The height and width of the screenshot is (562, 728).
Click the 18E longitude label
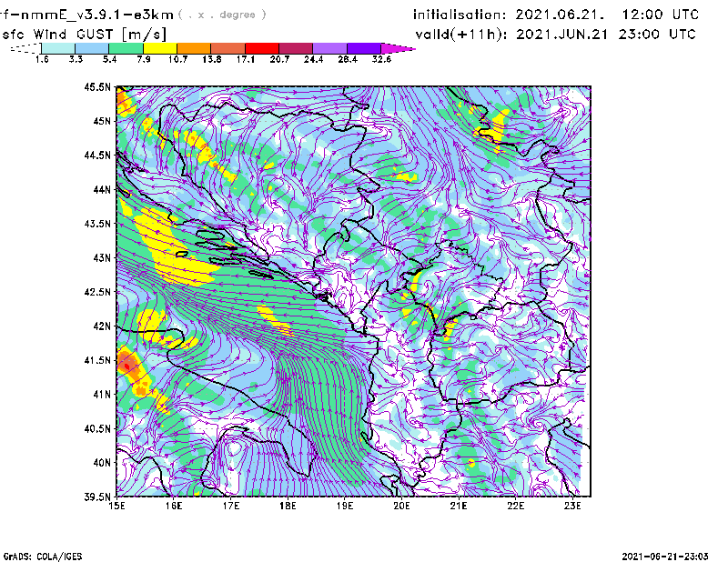click(288, 506)
